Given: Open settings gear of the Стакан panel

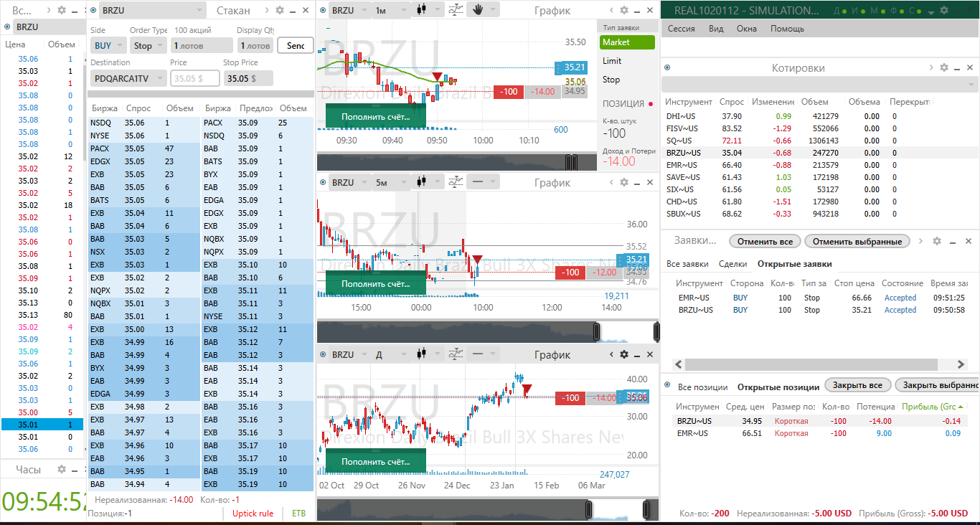Looking at the screenshot, I should (280, 10).
